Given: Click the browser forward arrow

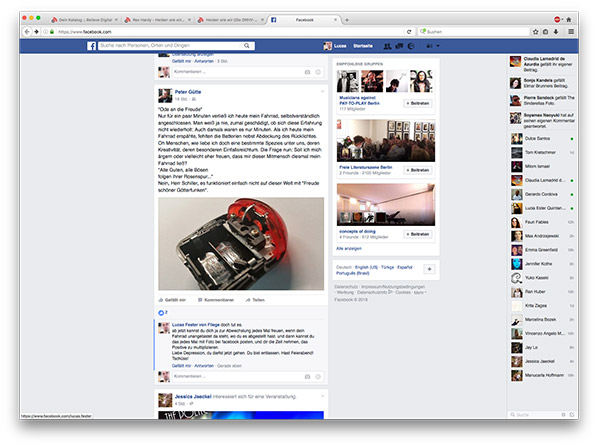Looking at the screenshot, I should [36, 32].
